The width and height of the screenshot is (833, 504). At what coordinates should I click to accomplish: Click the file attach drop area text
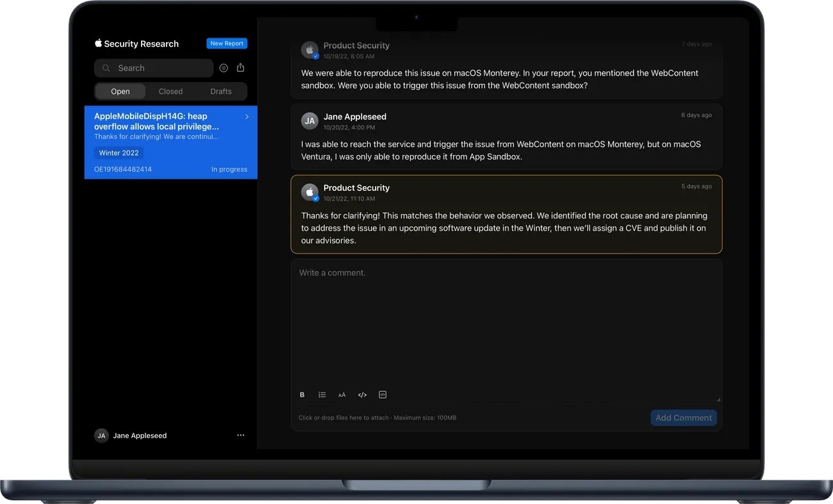[x=377, y=418]
